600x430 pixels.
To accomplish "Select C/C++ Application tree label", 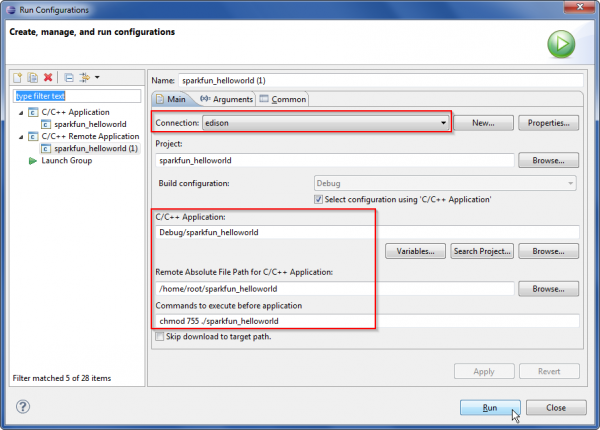I will tap(75, 112).
